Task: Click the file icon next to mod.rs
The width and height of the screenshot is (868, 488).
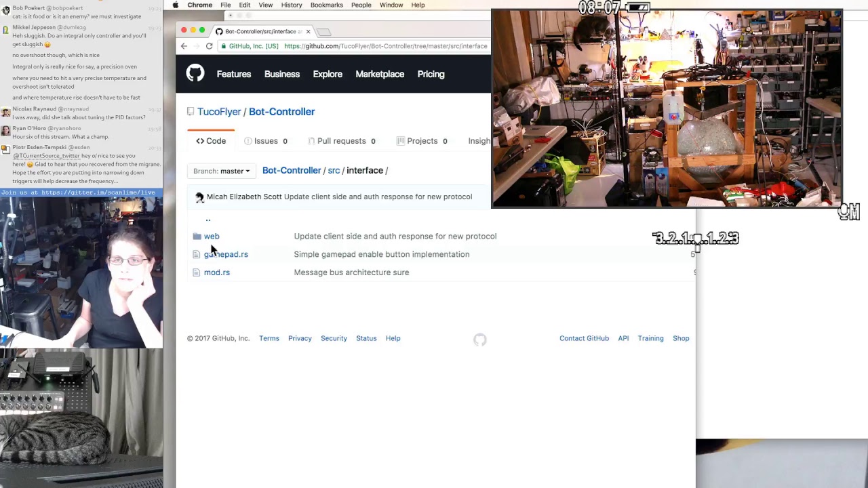Action: pos(197,272)
